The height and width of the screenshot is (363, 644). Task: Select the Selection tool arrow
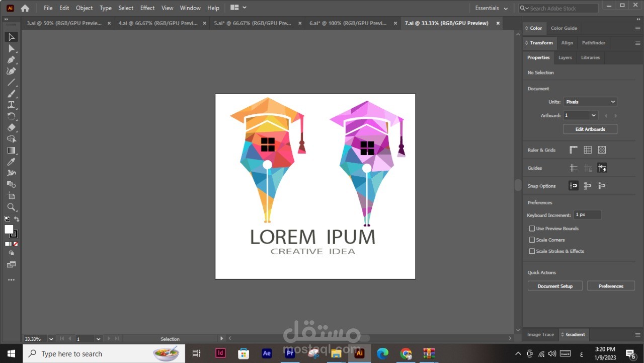11,37
